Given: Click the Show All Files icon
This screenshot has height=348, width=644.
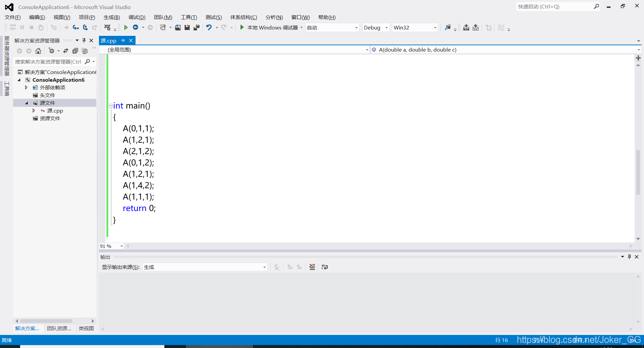Looking at the screenshot, I should click(x=85, y=51).
